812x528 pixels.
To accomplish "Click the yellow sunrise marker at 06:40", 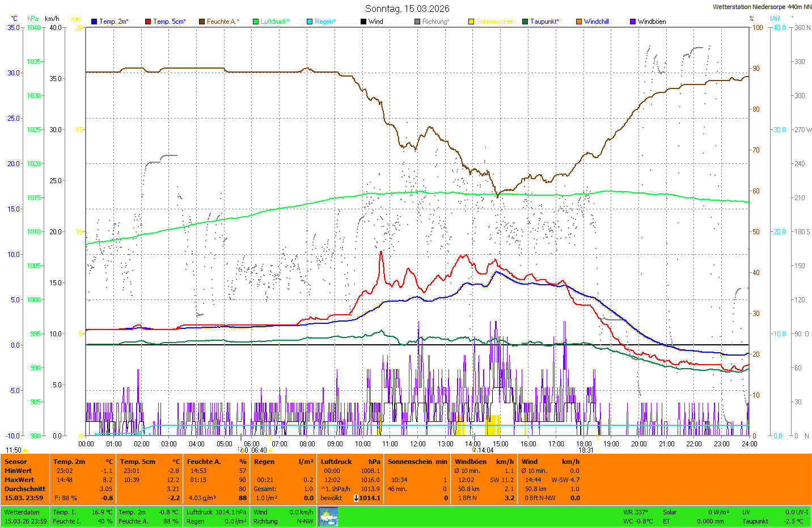I will [x=270, y=450].
